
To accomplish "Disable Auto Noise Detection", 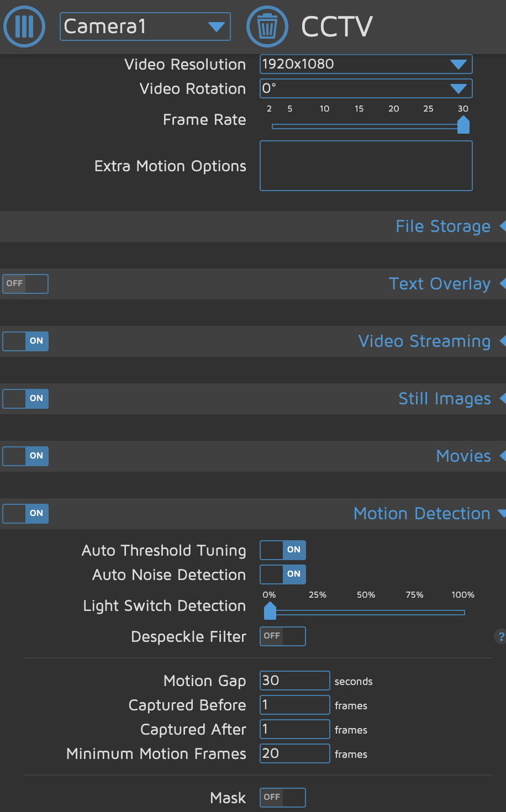I will (283, 574).
